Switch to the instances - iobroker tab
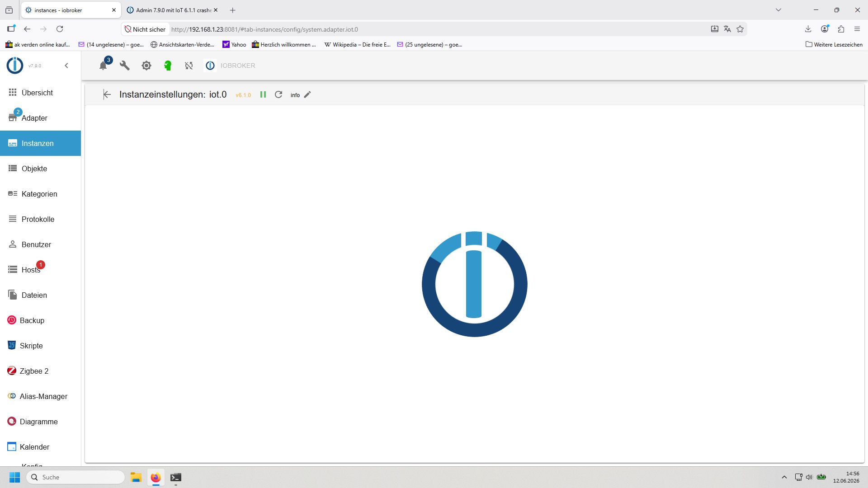The height and width of the screenshot is (488, 868). (x=71, y=10)
